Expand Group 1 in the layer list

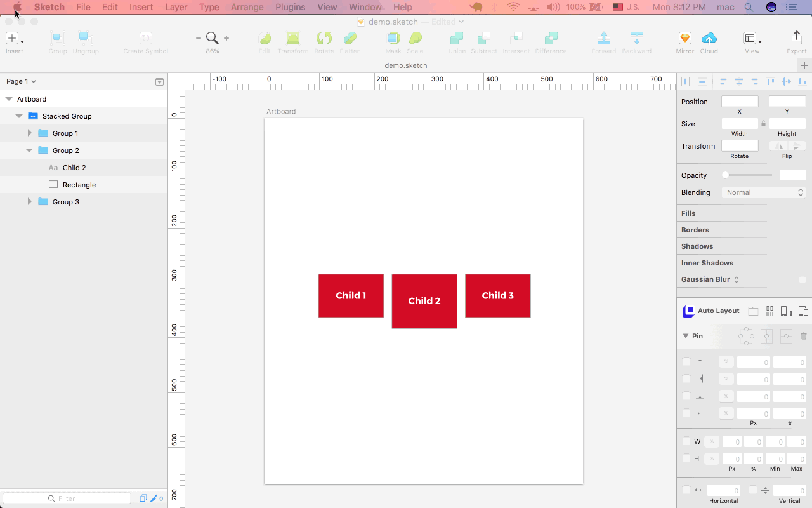pyautogui.click(x=29, y=133)
